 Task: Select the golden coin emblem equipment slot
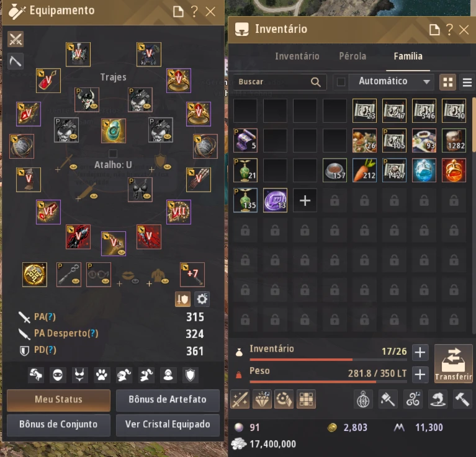[35, 275]
